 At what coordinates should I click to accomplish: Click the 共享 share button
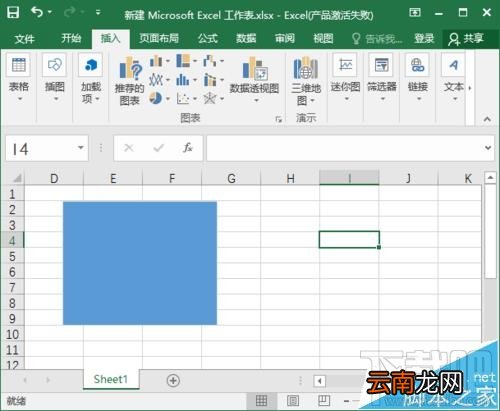click(x=466, y=39)
